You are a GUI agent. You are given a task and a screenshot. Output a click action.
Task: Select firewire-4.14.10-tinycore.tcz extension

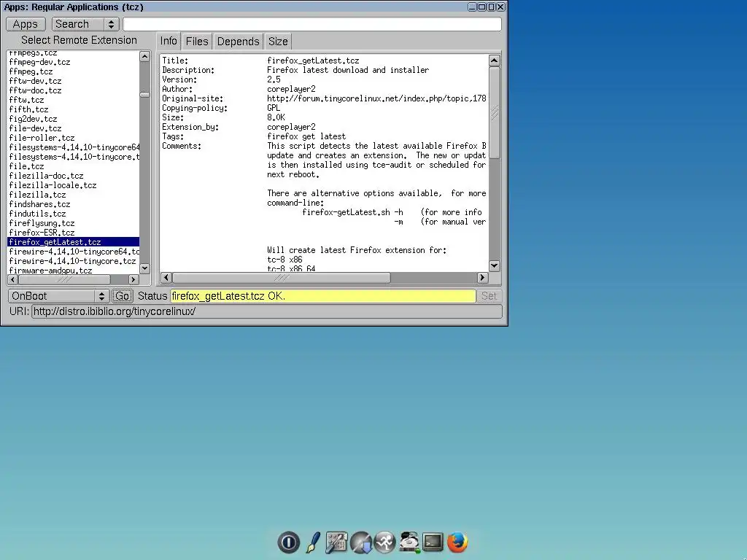coord(74,262)
